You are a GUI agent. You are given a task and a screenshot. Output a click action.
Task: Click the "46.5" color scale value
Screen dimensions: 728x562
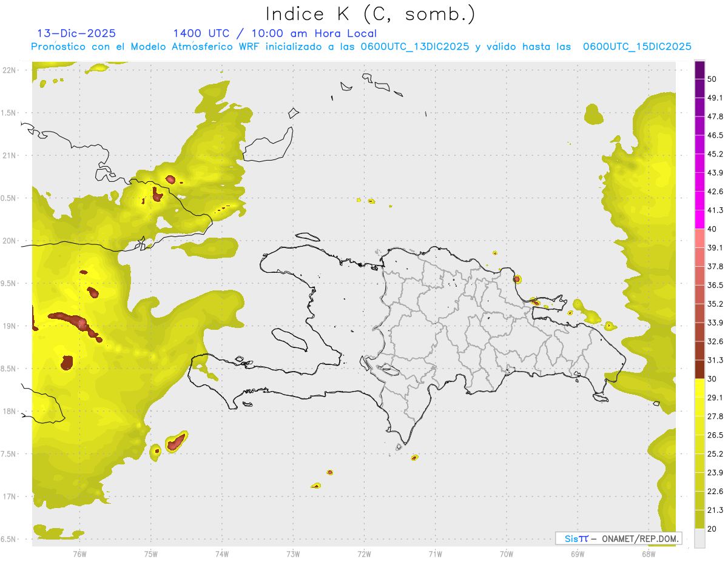(x=715, y=135)
